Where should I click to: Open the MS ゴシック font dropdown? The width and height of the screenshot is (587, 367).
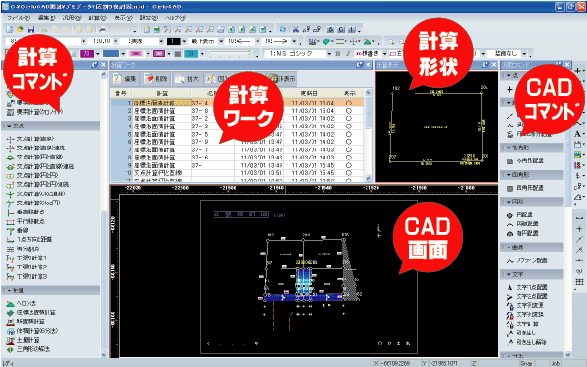click(x=329, y=54)
